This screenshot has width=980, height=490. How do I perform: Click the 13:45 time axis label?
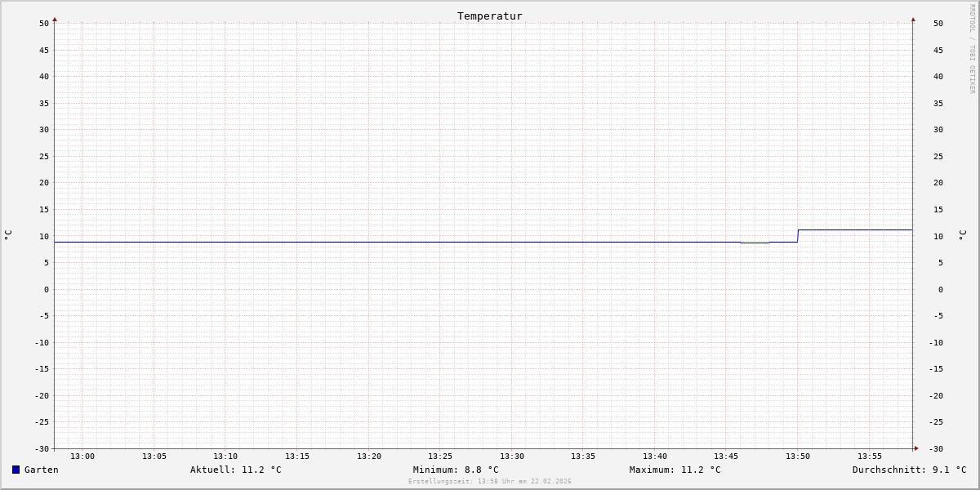coord(726,457)
